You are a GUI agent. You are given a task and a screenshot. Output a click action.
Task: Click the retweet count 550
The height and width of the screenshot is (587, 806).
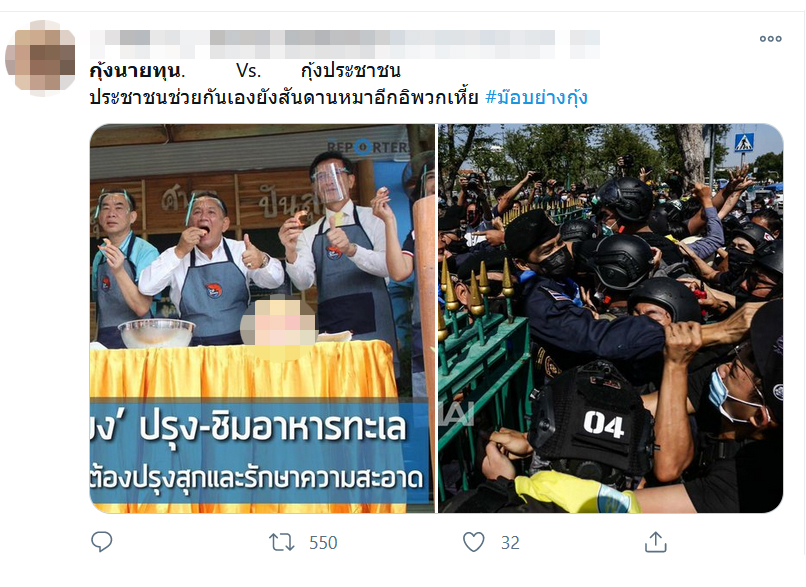click(323, 543)
